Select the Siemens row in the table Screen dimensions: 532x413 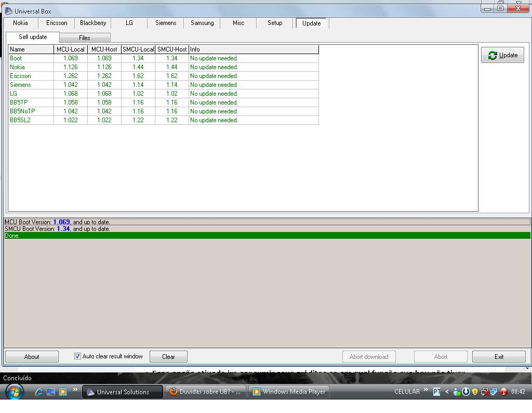(x=164, y=85)
